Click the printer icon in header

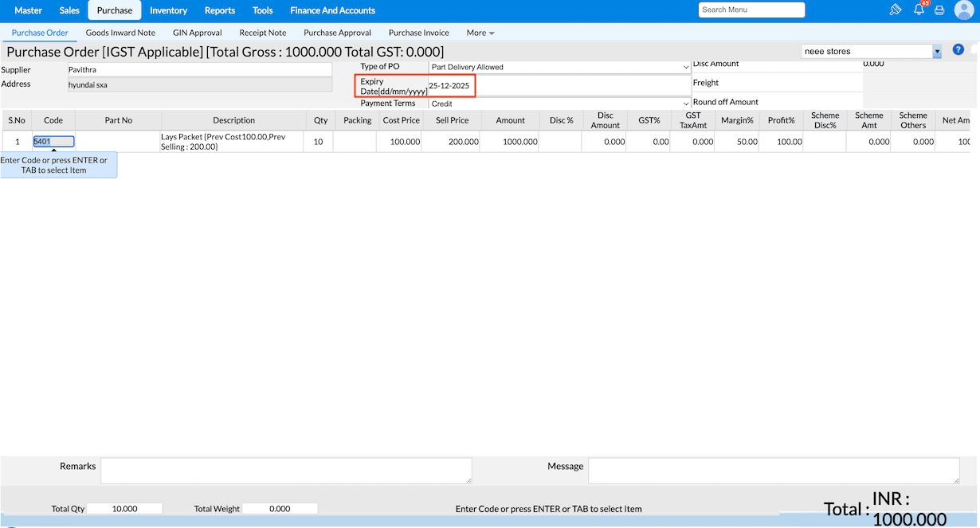(939, 10)
